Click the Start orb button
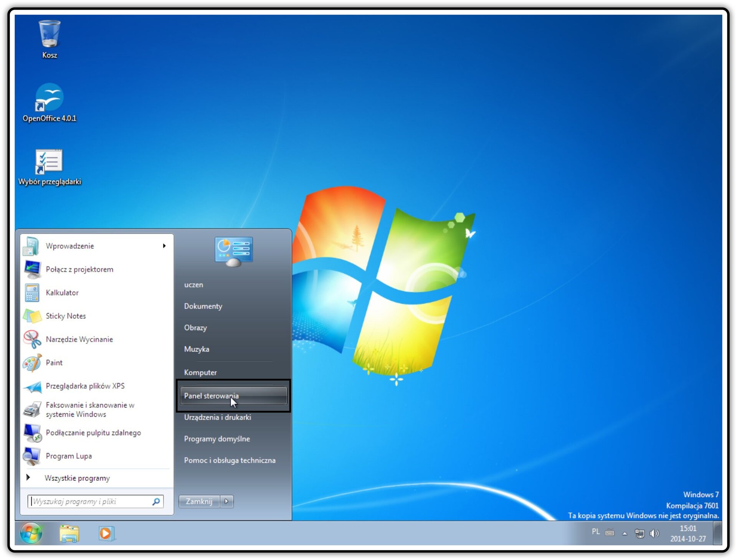Image resolution: width=737 pixels, height=560 pixels. point(31,533)
